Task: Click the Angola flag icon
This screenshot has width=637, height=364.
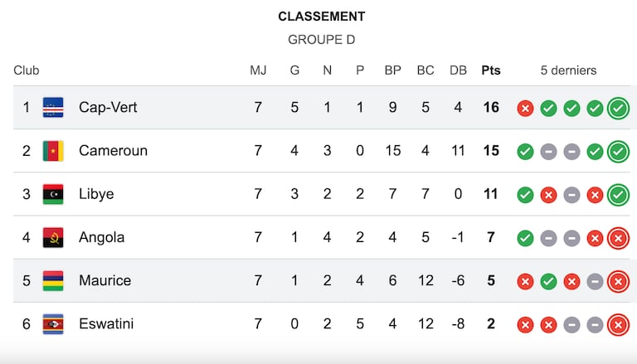Action: click(53, 238)
